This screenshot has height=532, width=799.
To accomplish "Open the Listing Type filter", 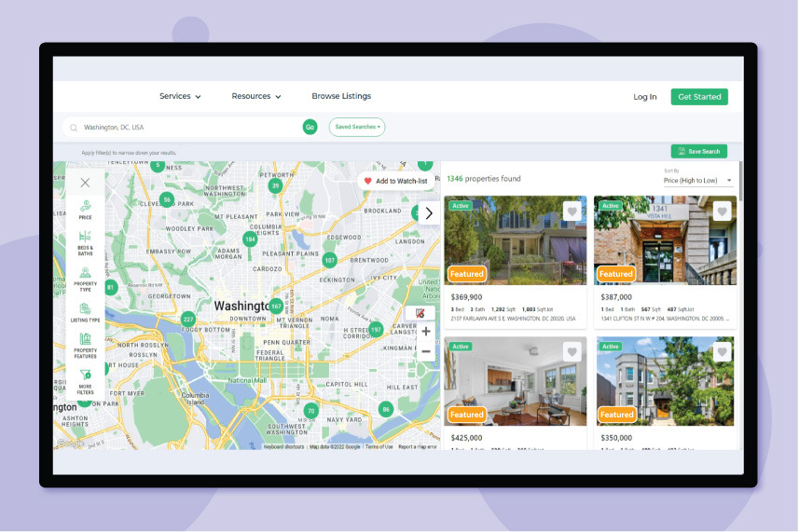I will pyautogui.click(x=85, y=309).
